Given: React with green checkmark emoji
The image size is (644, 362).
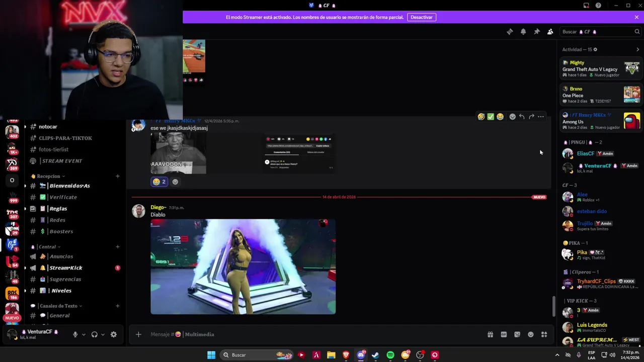Looking at the screenshot, I should [491, 117].
